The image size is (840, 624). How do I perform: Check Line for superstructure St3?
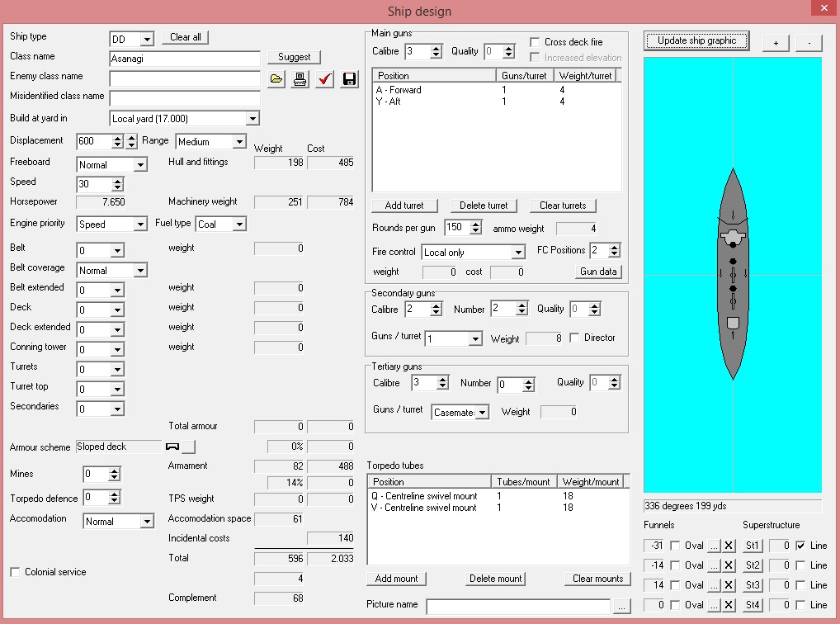tap(800, 585)
